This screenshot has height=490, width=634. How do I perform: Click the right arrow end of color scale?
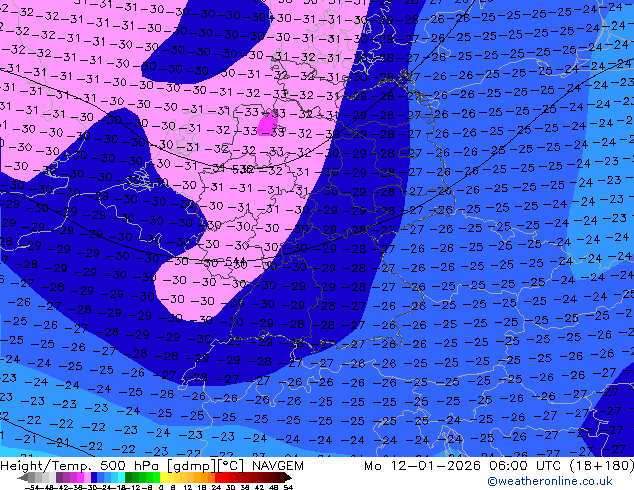pos(288,477)
